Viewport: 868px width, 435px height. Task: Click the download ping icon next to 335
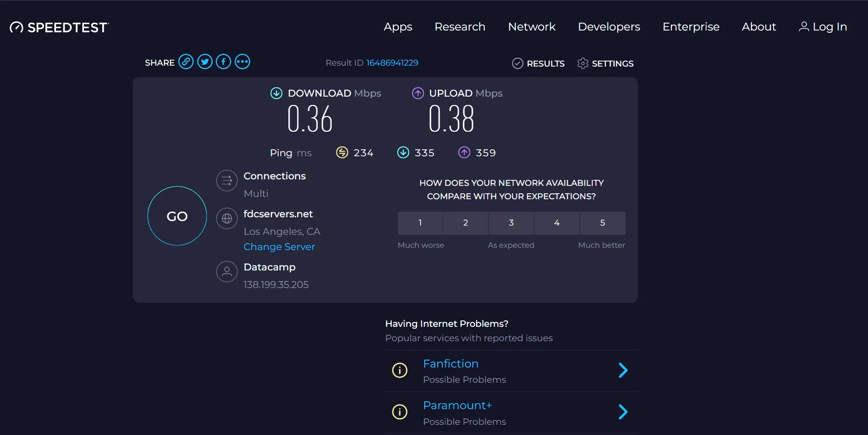(403, 152)
